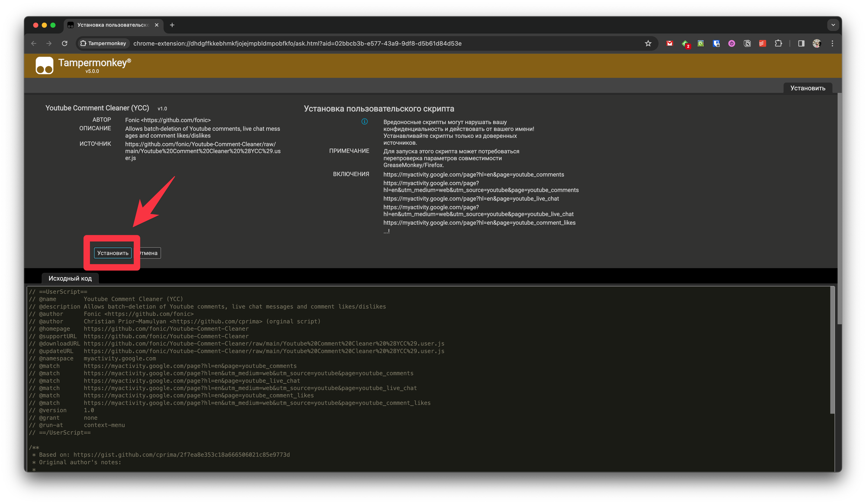The image size is (866, 504).
Task: Open the Todoist extension icon
Action: click(763, 43)
